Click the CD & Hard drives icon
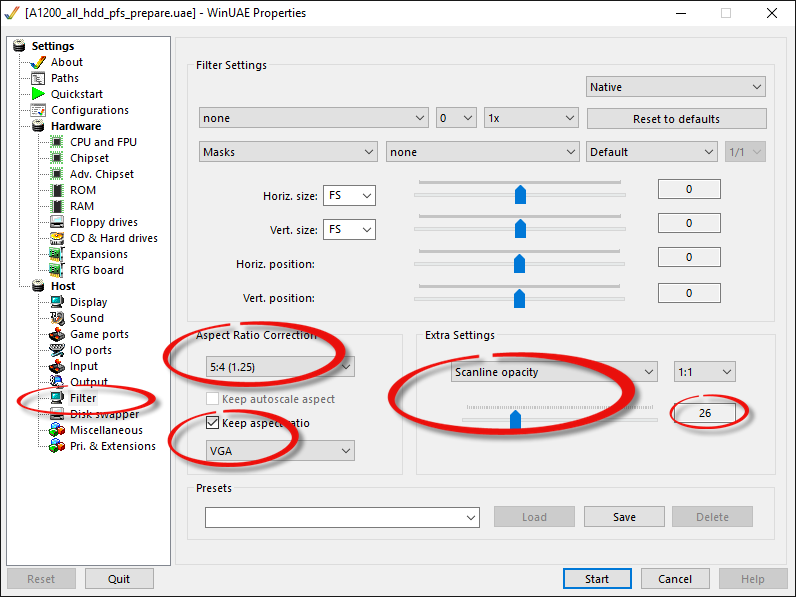 coord(57,238)
